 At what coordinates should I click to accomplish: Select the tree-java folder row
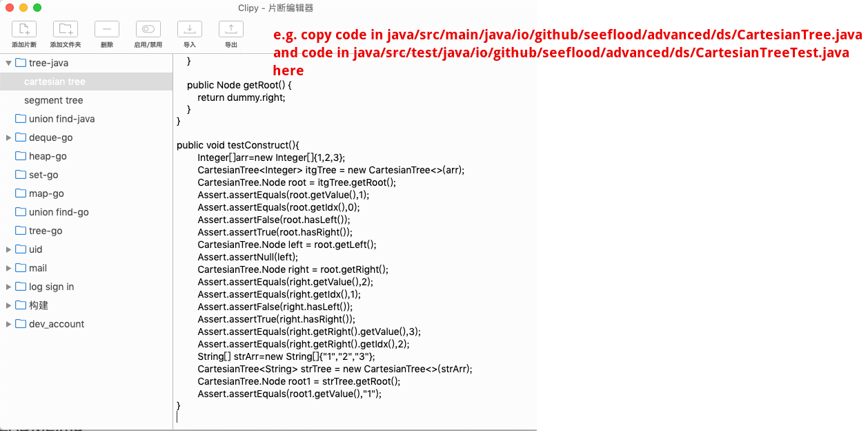click(x=86, y=63)
